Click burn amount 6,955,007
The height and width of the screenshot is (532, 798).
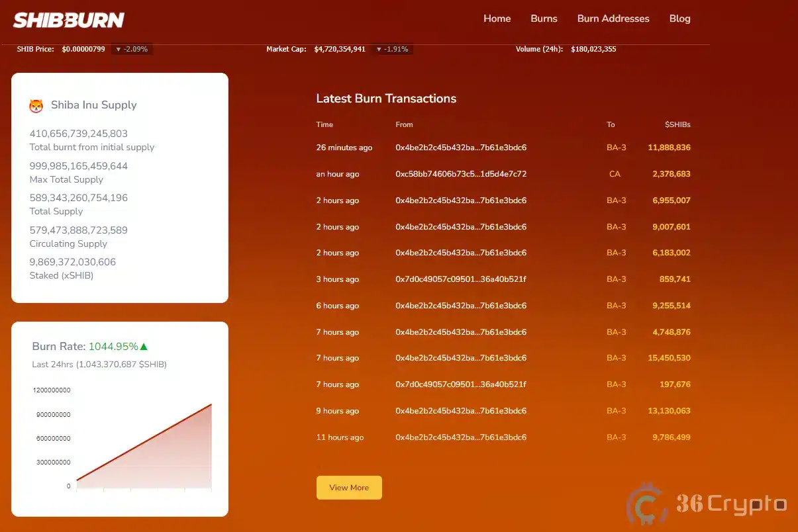(672, 200)
